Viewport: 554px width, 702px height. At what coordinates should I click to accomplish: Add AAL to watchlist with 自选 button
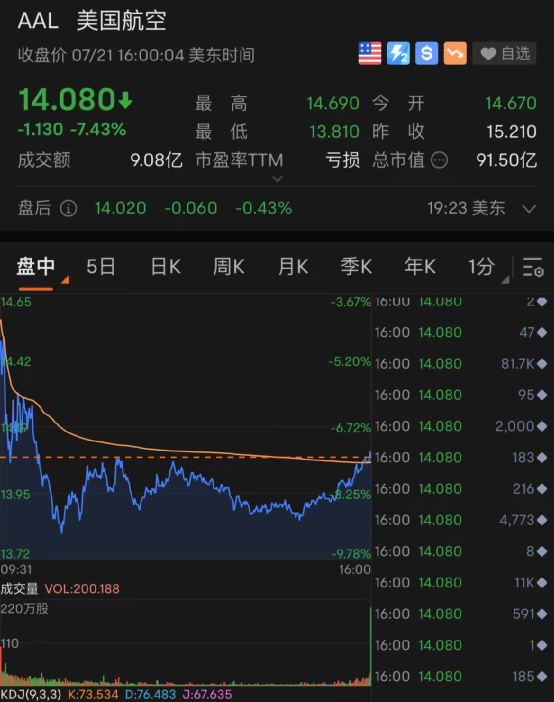click(504, 54)
